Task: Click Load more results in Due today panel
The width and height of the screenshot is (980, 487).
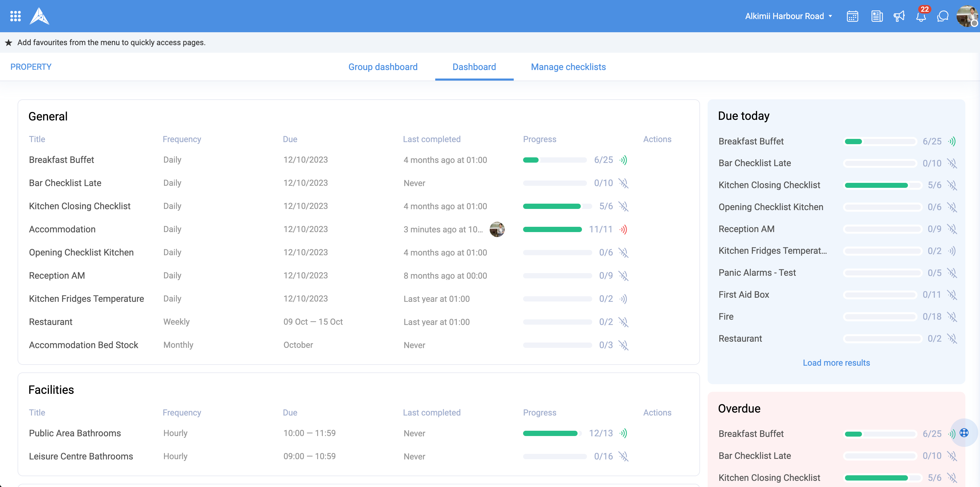Action: point(836,362)
